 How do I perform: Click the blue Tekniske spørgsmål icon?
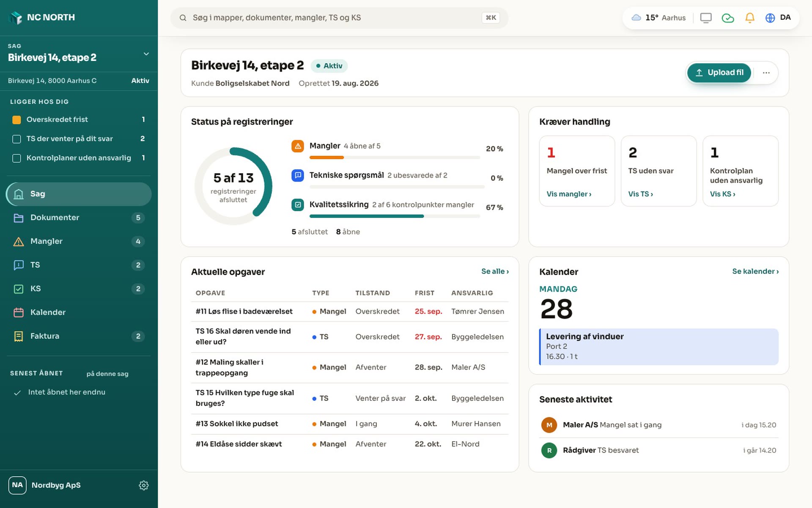(298, 175)
